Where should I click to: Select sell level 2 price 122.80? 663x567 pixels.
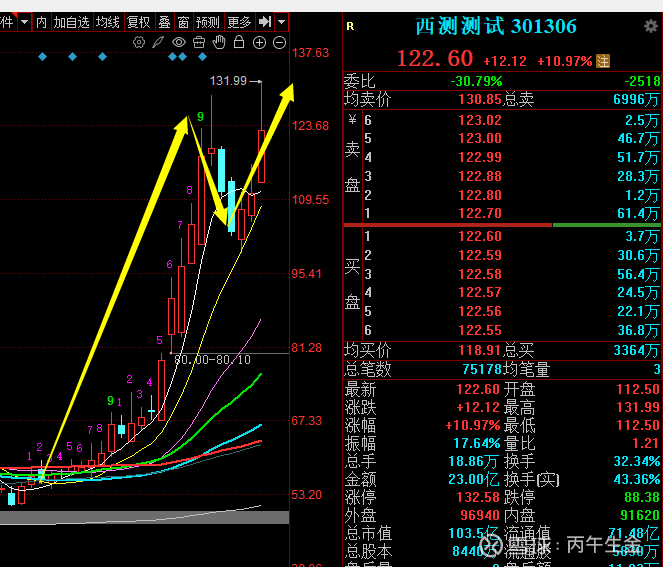coord(480,195)
